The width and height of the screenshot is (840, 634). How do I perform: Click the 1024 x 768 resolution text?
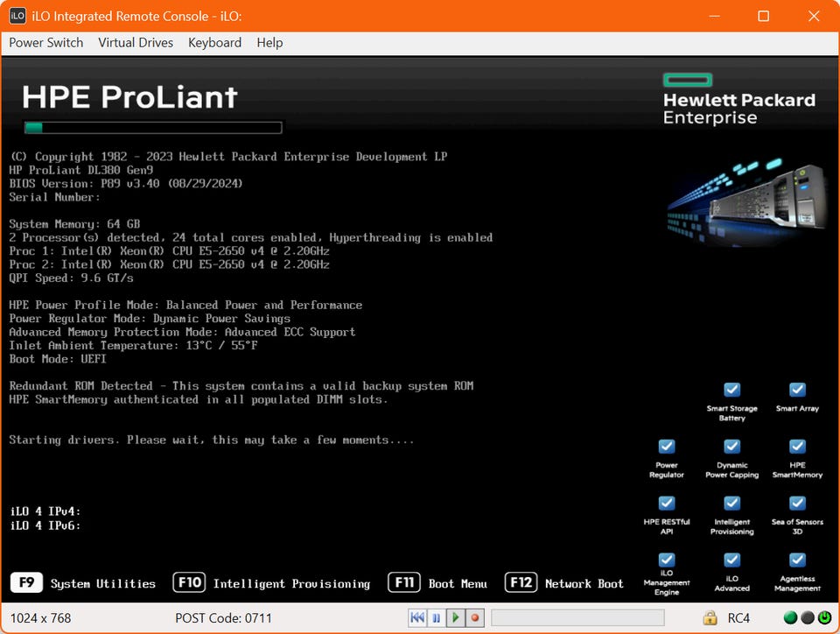pos(41,618)
